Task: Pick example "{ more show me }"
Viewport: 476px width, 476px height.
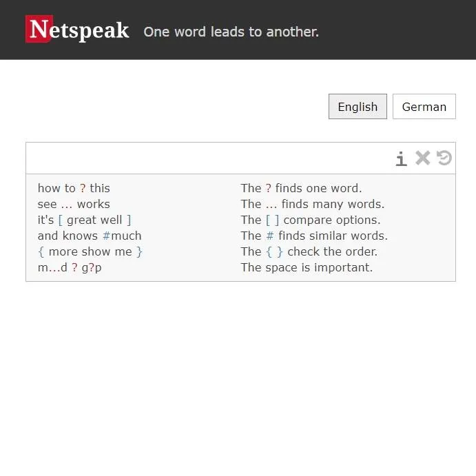Action: pos(90,251)
